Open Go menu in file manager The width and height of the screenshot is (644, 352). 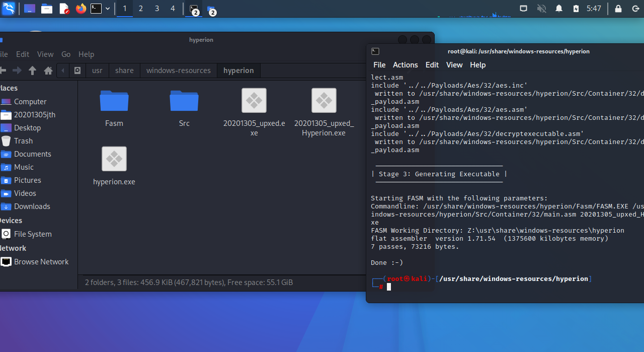pos(66,54)
